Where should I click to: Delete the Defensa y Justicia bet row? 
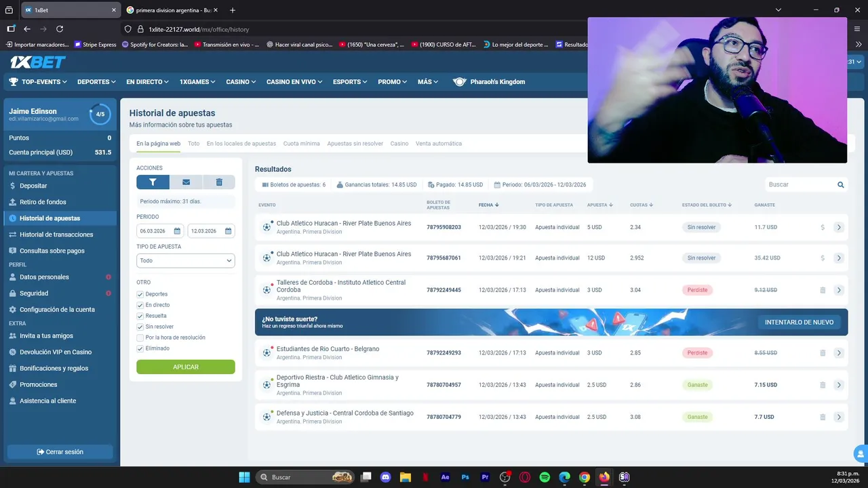click(x=823, y=417)
